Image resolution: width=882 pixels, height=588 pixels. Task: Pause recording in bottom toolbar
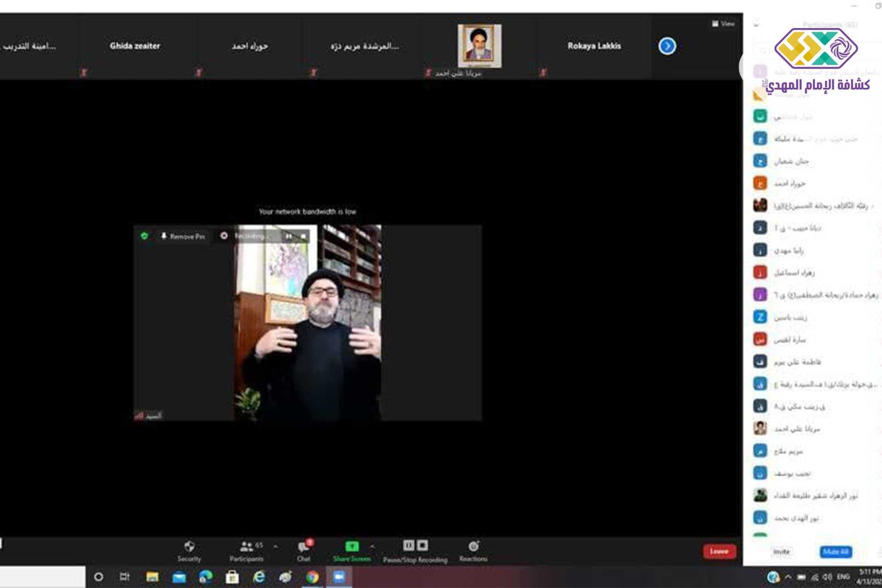[x=408, y=545]
